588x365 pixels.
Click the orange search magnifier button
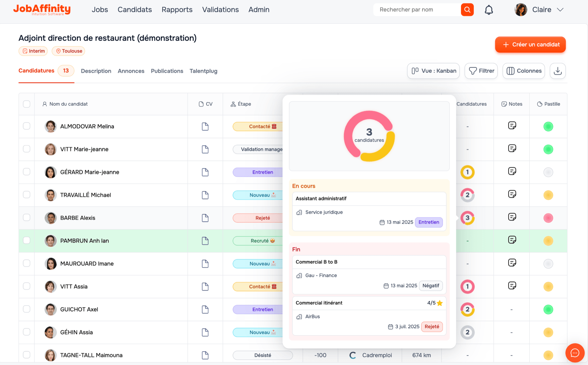(x=467, y=10)
